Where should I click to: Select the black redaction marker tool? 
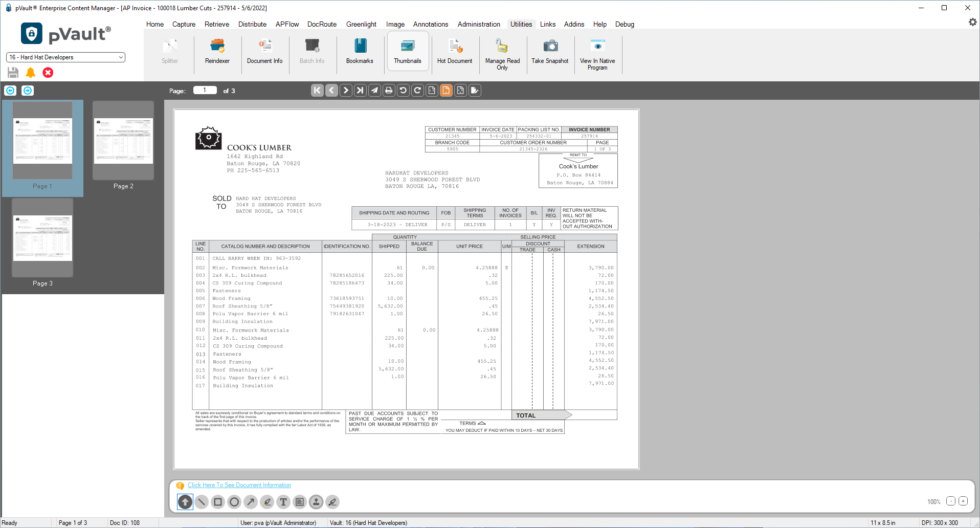332,502
